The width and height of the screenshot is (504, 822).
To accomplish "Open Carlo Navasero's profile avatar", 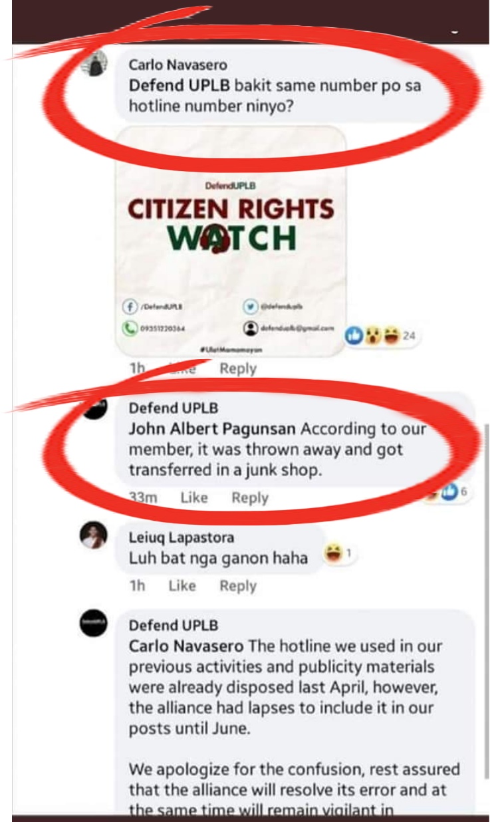I will click(94, 63).
